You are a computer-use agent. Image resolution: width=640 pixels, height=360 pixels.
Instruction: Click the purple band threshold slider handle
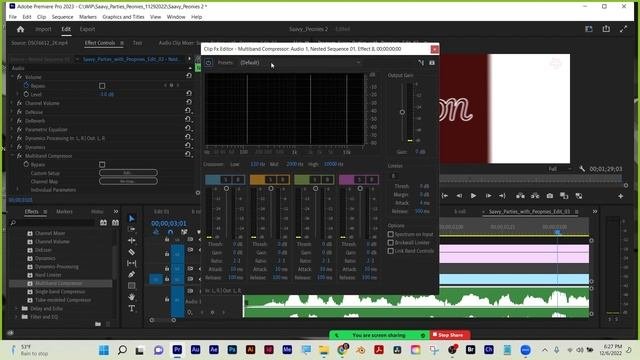360,189
